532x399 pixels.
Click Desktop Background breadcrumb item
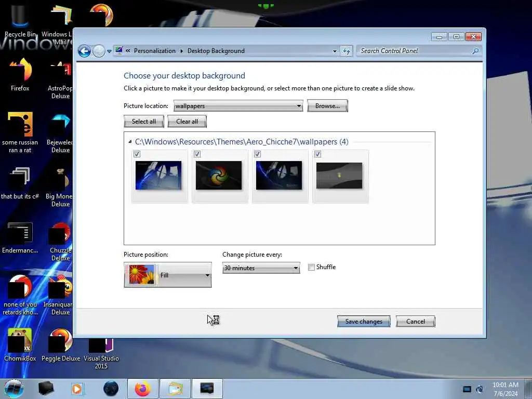[x=216, y=51]
